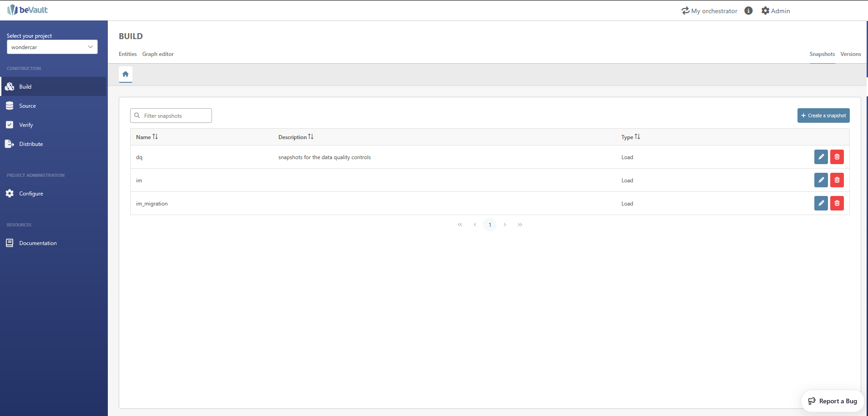Open the Graph editor tab

coord(158,54)
